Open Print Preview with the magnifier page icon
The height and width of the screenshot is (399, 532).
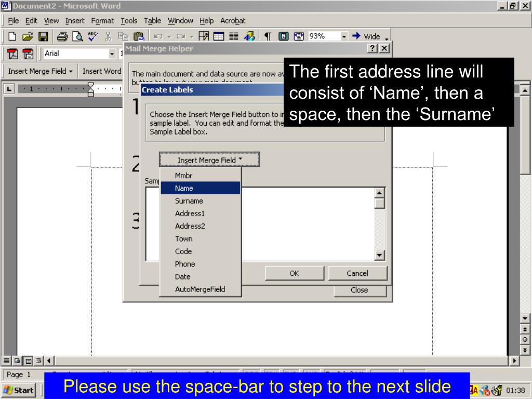pyautogui.click(x=78, y=36)
